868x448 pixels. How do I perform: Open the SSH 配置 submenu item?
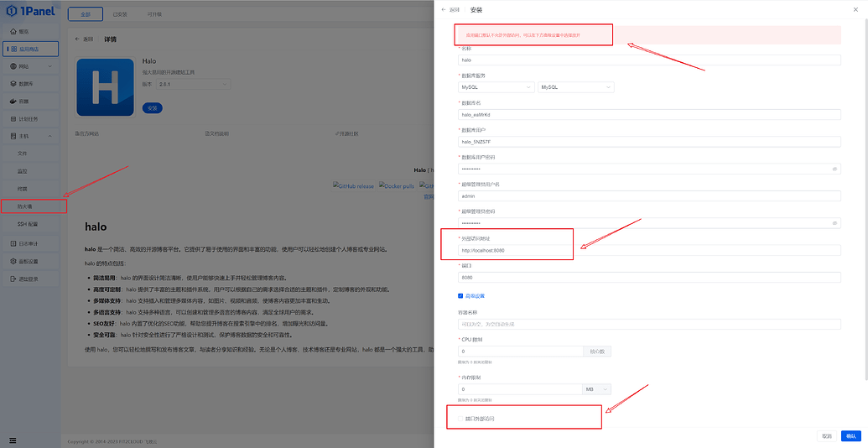30,224
